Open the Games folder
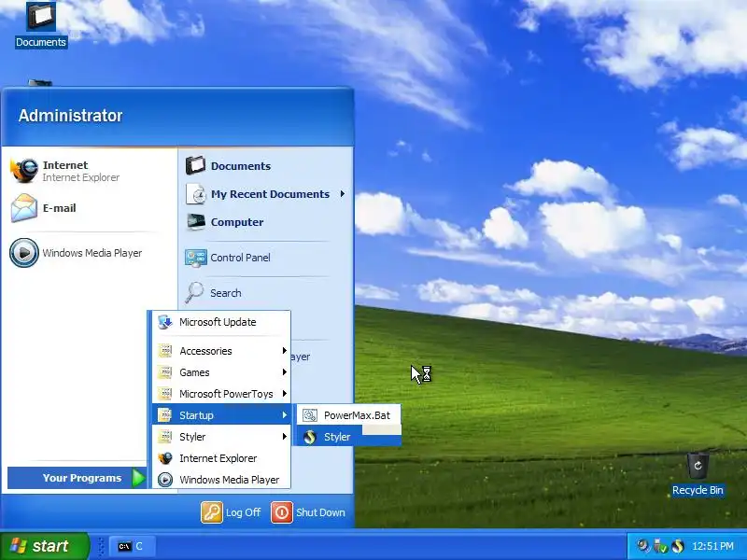 tap(221, 372)
